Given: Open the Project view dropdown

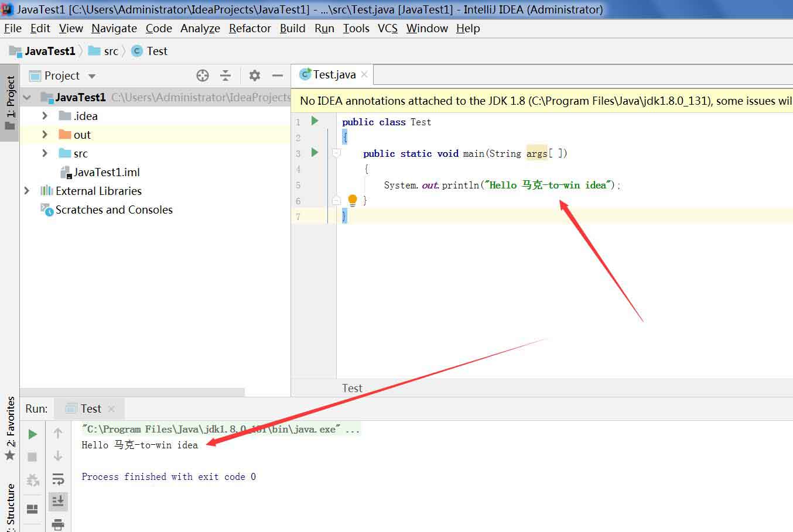Looking at the screenshot, I should click(91, 76).
